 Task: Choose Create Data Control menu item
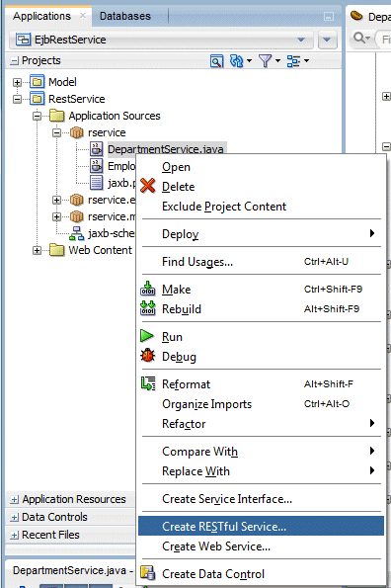point(262,574)
